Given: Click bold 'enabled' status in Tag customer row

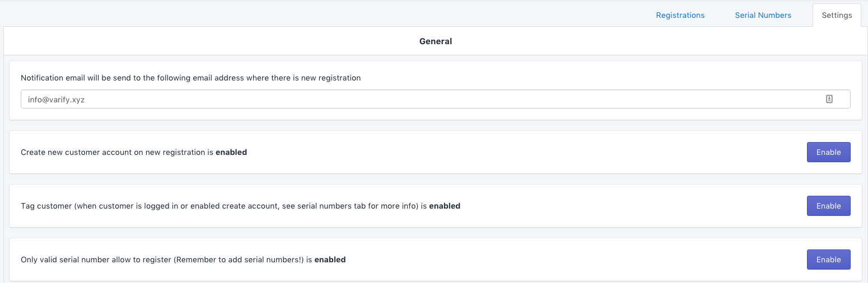Looking at the screenshot, I should coord(445,206).
